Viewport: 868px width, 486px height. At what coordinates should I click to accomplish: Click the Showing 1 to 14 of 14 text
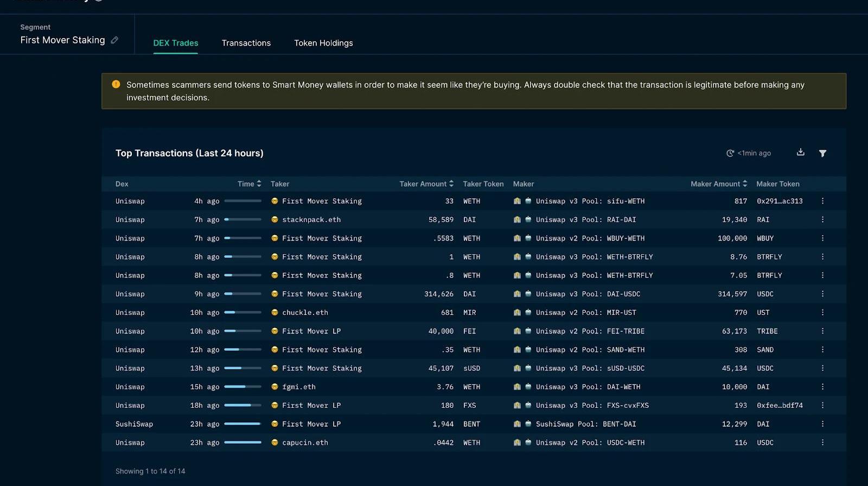[150, 471]
